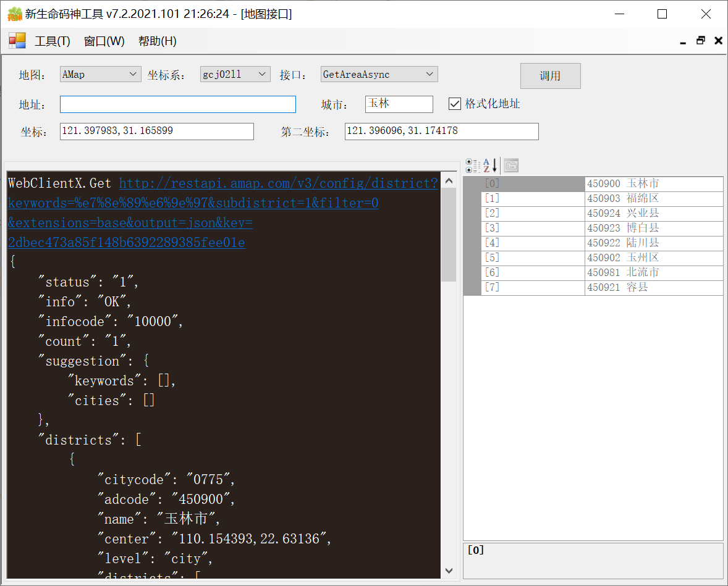Click the "cities": [] line in output
Screen dimensions: 728x586
click(x=111, y=401)
